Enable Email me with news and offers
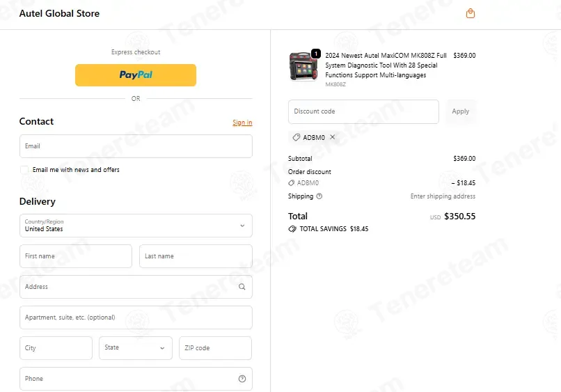The height and width of the screenshot is (392, 561). tap(24, 170)
